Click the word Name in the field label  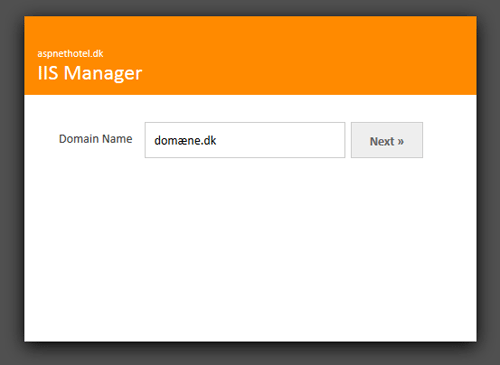click(117, 139)
